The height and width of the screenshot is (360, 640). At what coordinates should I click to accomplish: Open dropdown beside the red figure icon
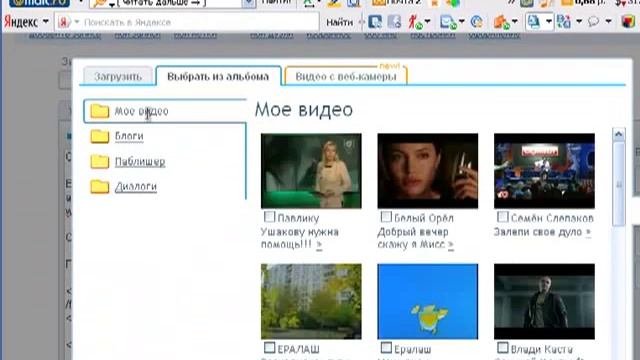(x=427, y=21)
